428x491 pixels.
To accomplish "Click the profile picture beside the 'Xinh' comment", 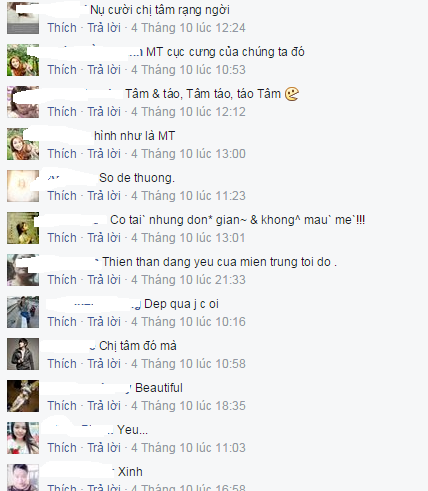I will point(23,477).
